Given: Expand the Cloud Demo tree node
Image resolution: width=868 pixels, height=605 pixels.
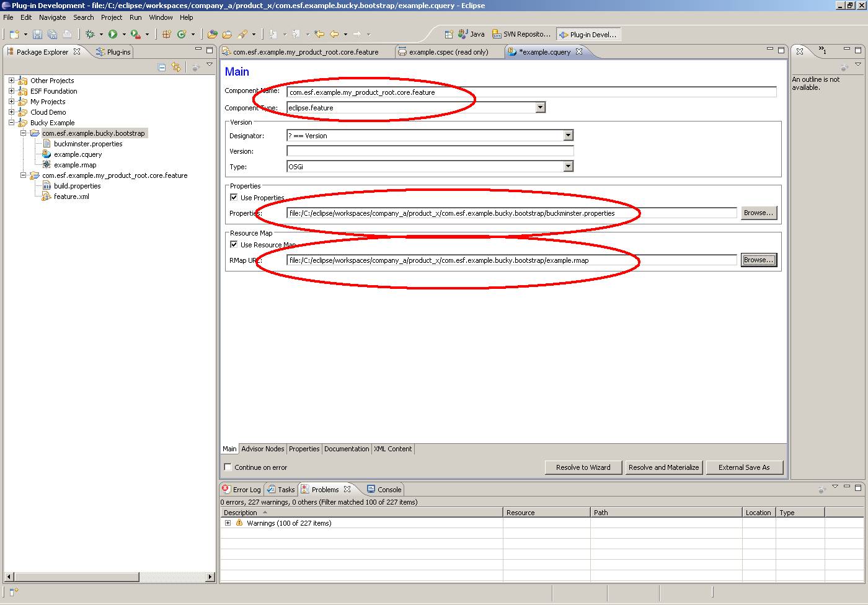Looking at the screenshot, I should (x=11, y=112).
